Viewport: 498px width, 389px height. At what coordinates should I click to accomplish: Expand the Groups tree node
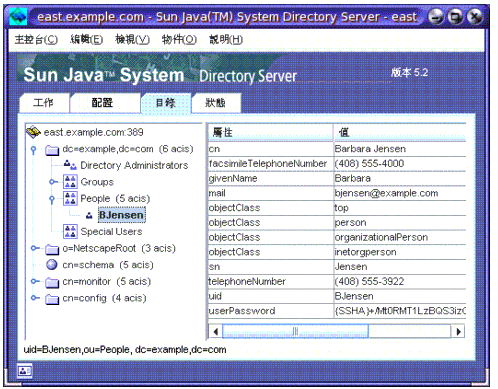pyautogui.click(x=53, y=182)
